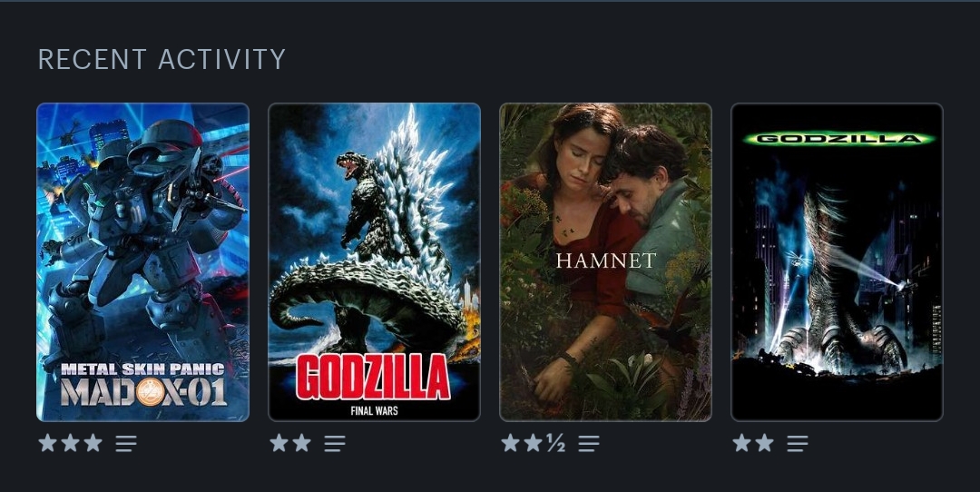Click second star under the green-logo Godzilla poster
Screen dimensions: 980x492
764,443
